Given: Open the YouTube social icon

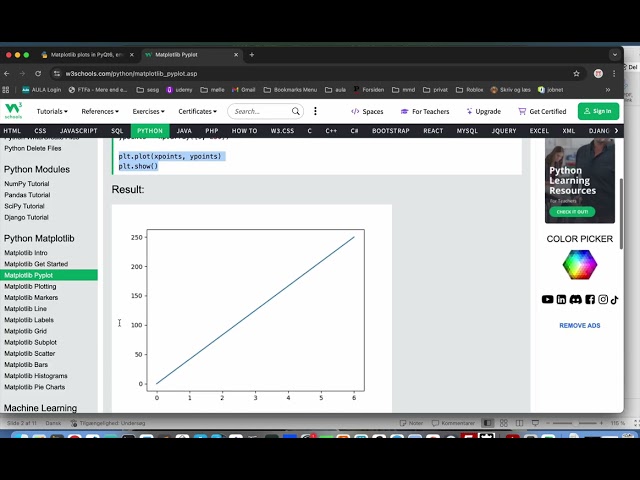Looking at the screenshot, I should pos(547,300).
